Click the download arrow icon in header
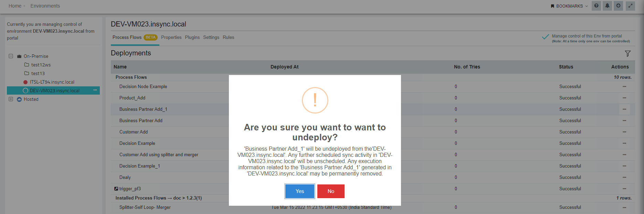 click(x=618, y=6)
